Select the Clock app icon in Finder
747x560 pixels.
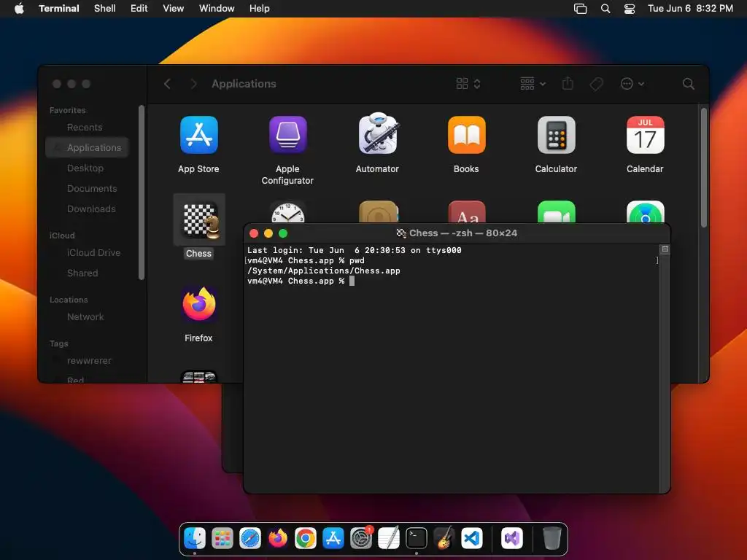coord(287,212)
